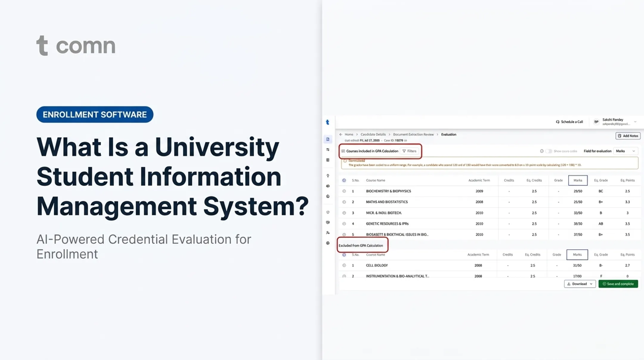Go to the Candidate Details breadcrumb

373,134
